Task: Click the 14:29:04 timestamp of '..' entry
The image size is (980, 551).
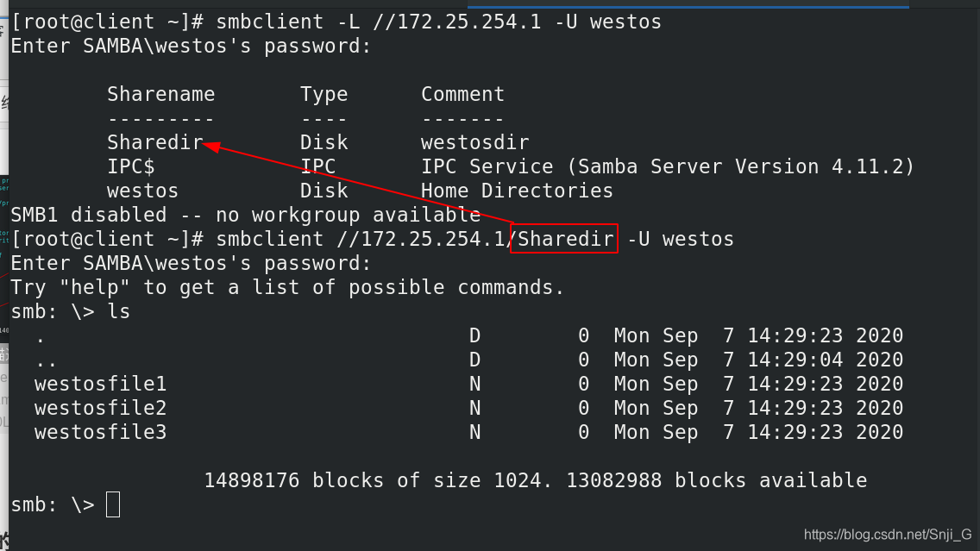Action: (795, 360)
